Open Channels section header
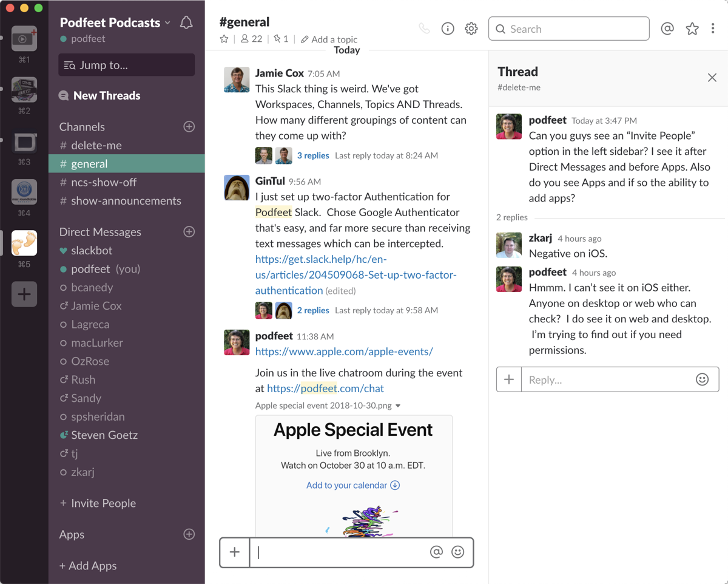This screenshot has width=728, height=584. (x=82, y=127)
